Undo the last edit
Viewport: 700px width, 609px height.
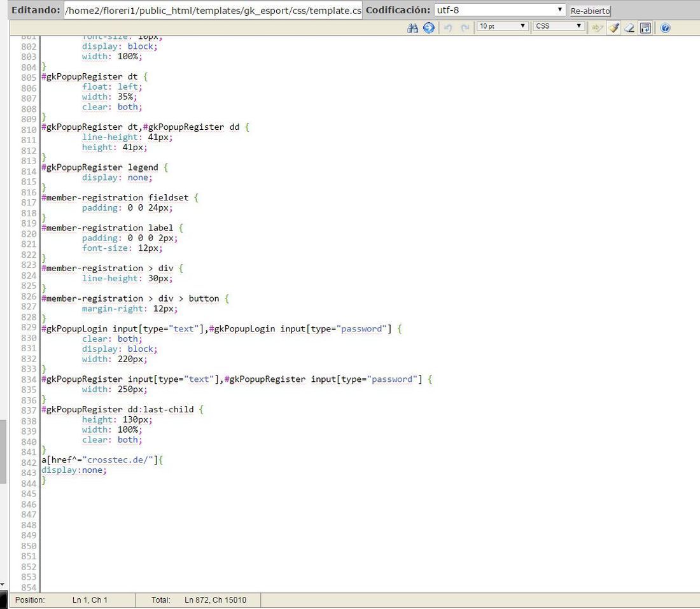pos(448,28)
